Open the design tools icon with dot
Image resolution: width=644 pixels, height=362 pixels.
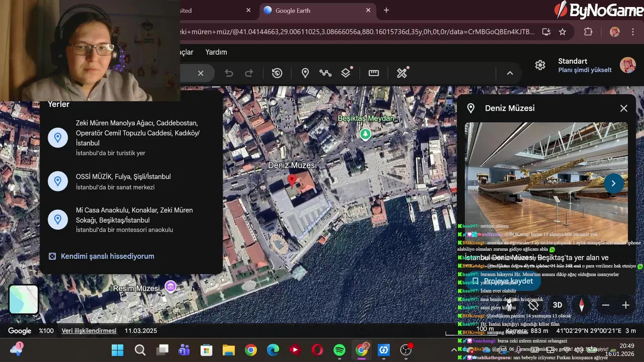coord(402,73)
